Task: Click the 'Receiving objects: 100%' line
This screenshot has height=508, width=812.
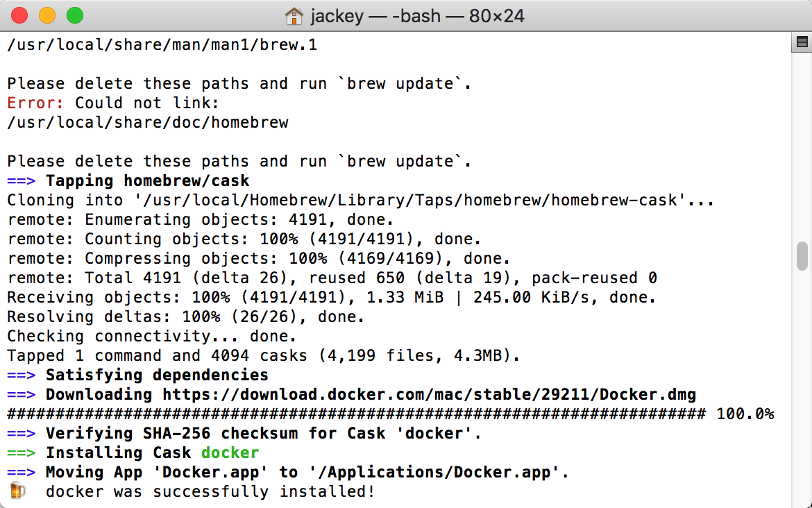Action: [332, 297]
